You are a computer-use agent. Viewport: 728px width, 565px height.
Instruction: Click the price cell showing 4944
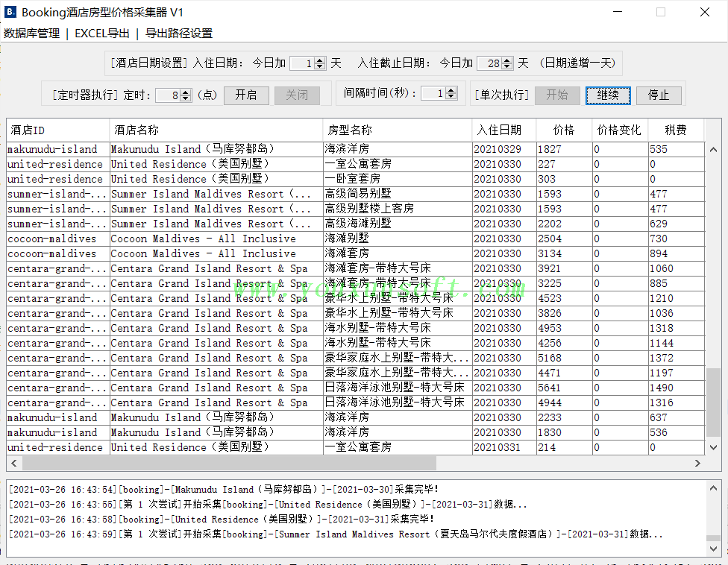[564, 403]
